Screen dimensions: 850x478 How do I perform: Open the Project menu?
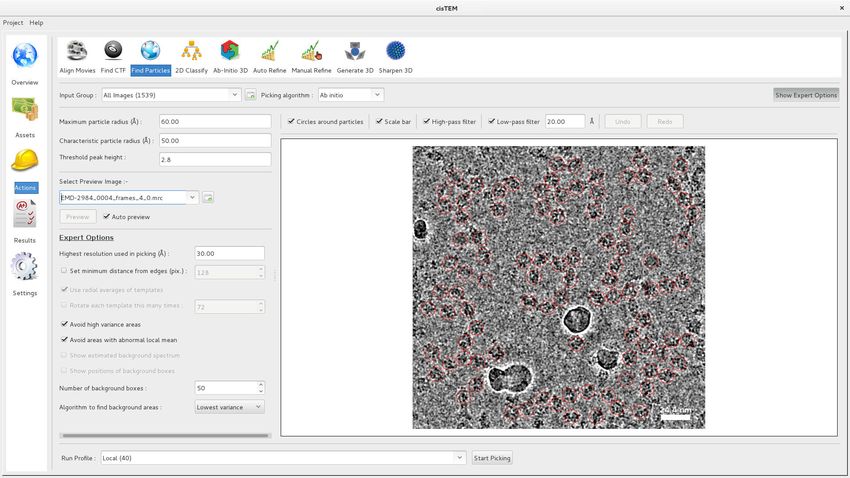[13, 23]
